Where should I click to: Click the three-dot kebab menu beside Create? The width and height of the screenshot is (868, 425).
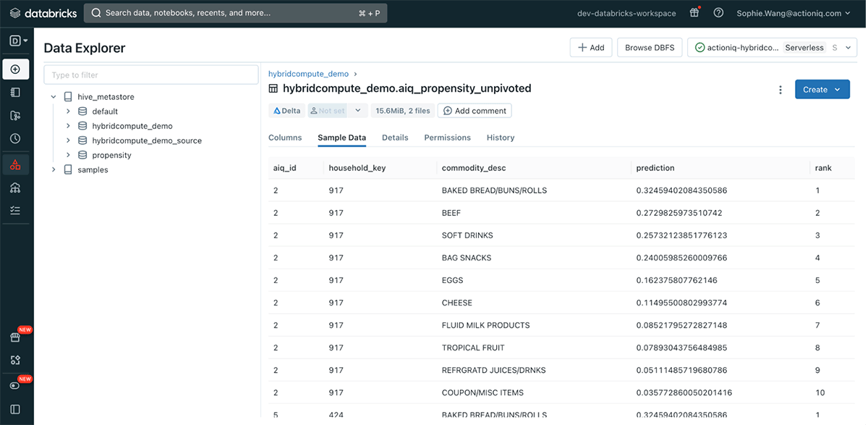pos(780,90)
